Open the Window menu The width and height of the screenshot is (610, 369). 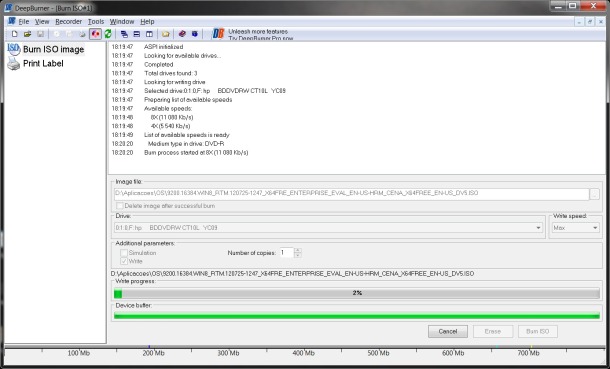[122, 22]
